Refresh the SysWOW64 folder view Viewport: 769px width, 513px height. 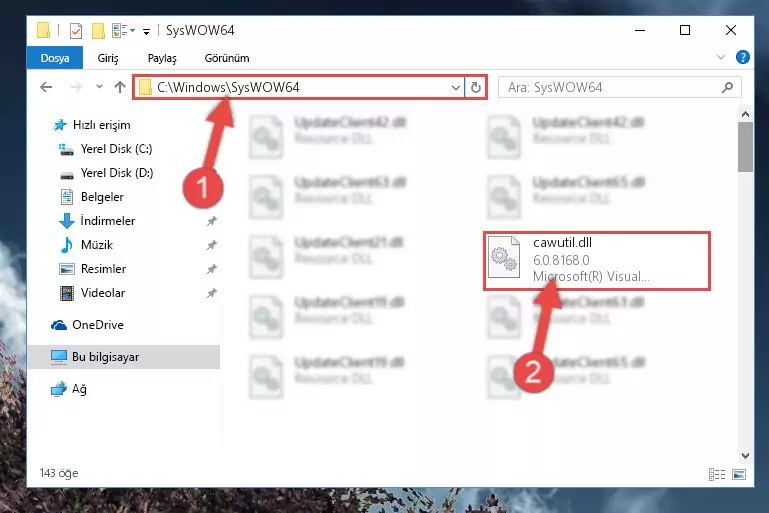pos(476,88)
